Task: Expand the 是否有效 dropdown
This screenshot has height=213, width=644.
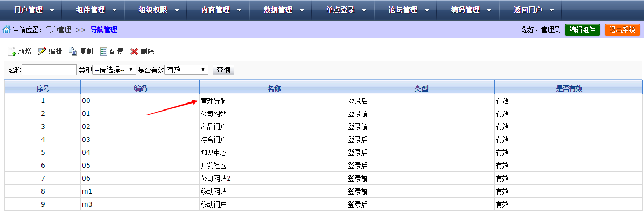Action: coord(186,70)
